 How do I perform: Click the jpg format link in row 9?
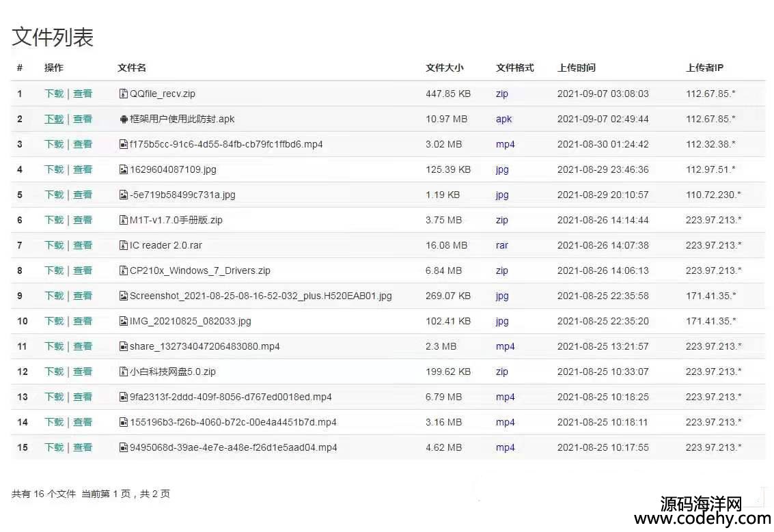(502, 296)
